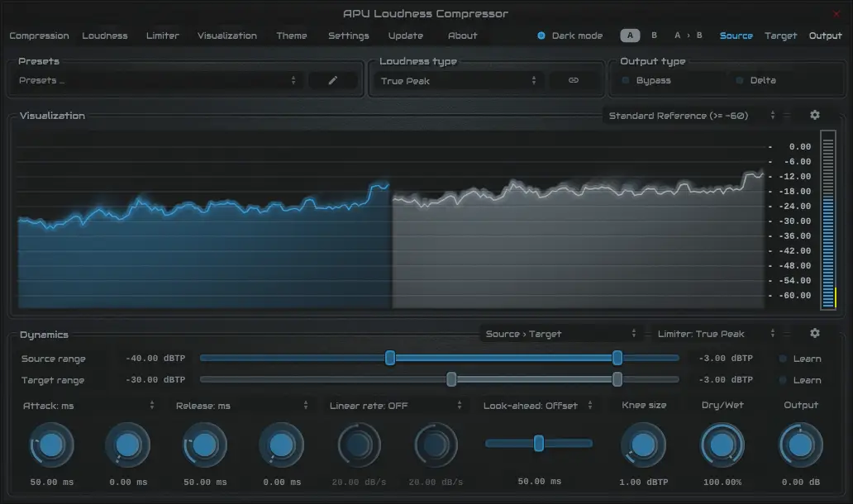
Task: Switch to the Target tab in the top bar
Action: pyautogui.click(x=780, y=36)
